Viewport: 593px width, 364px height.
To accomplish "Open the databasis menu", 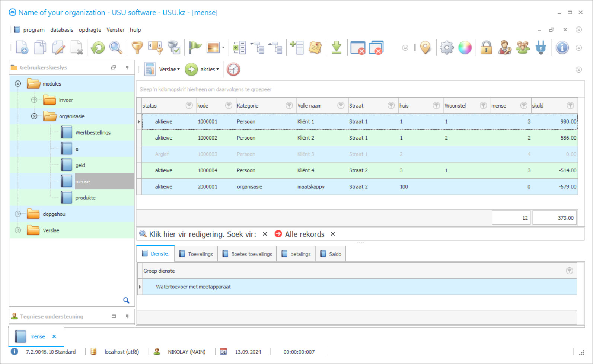I will [61, 30].
